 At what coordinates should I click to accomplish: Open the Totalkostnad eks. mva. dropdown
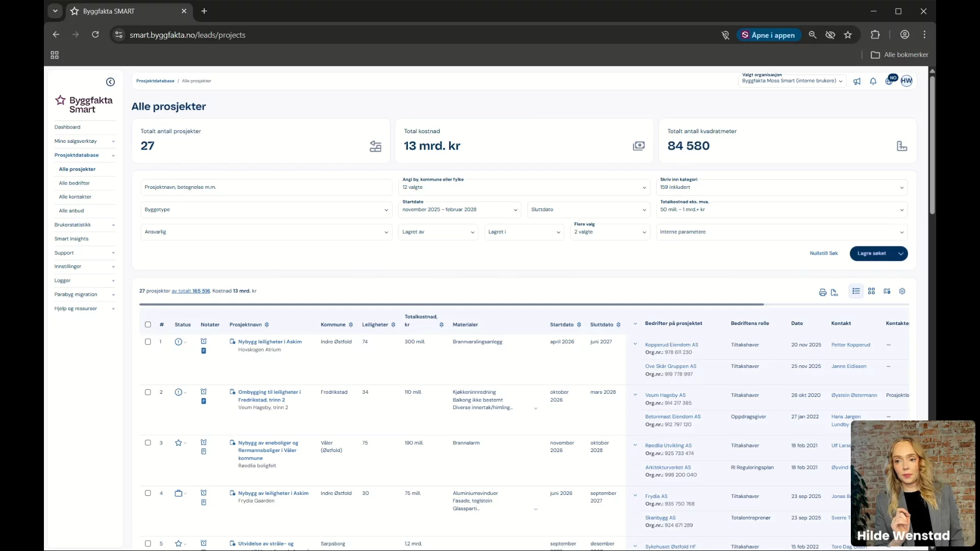tap(781, 210)
